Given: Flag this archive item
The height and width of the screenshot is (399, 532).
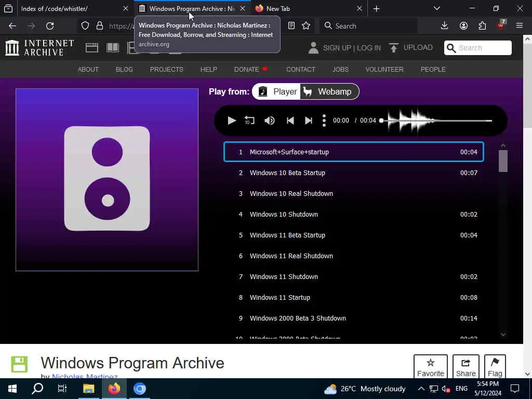Looking at the screenshot, I should click(495, 366).
